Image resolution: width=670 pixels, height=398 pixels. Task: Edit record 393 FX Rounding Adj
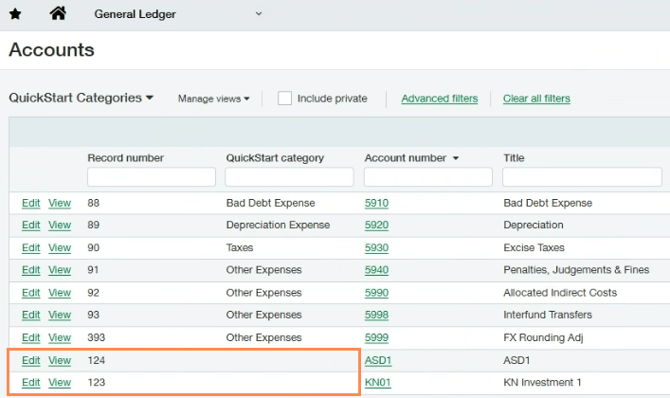[31, 338]
